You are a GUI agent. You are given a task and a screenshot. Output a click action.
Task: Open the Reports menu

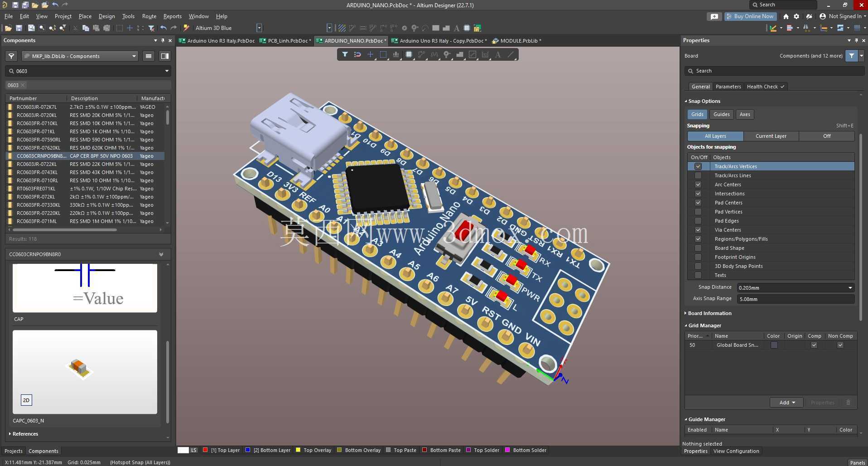pyautogui.click(x=172, y=16)
